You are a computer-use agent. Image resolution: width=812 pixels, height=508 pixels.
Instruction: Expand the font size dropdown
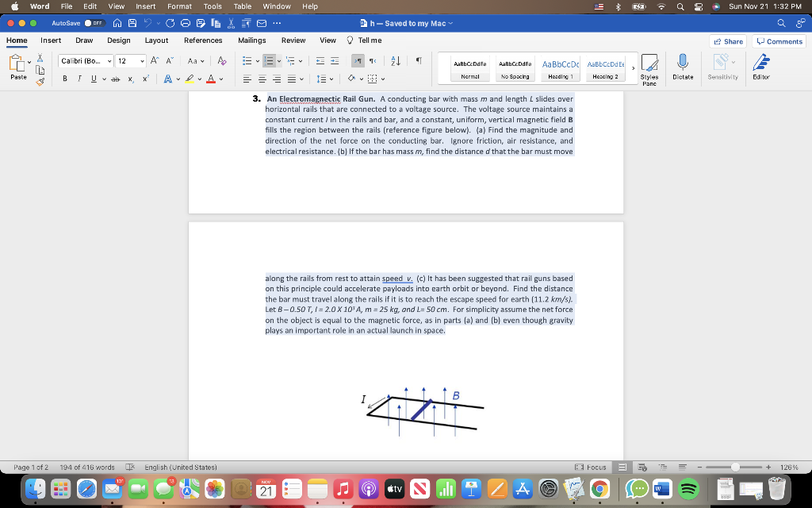[140, 60]
